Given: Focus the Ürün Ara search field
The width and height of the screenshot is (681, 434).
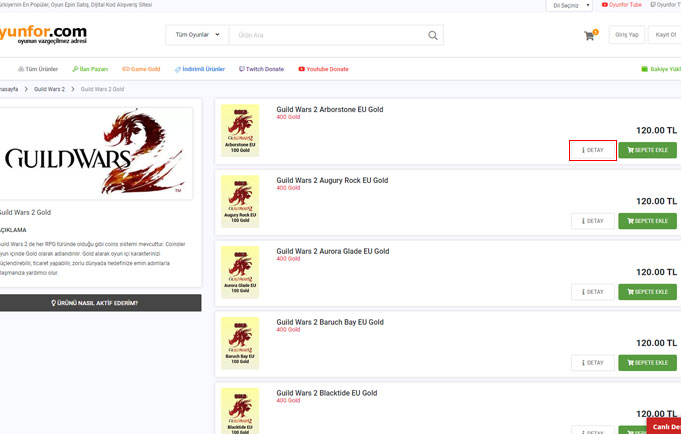Looking at the screenshot, I should [x=325, y=36].
